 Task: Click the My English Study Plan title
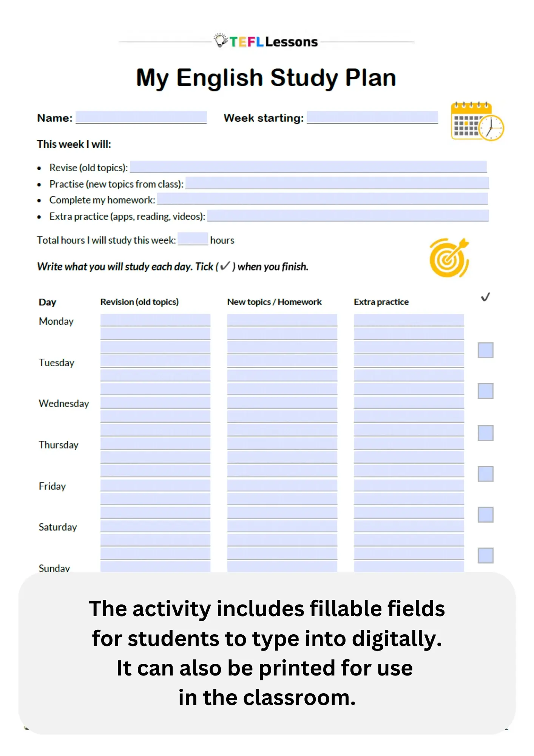[266, 78]
